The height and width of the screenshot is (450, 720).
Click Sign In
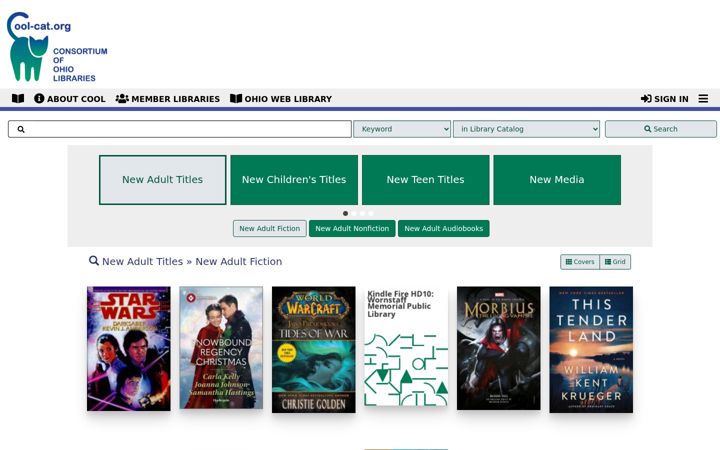tap(664, 99)
